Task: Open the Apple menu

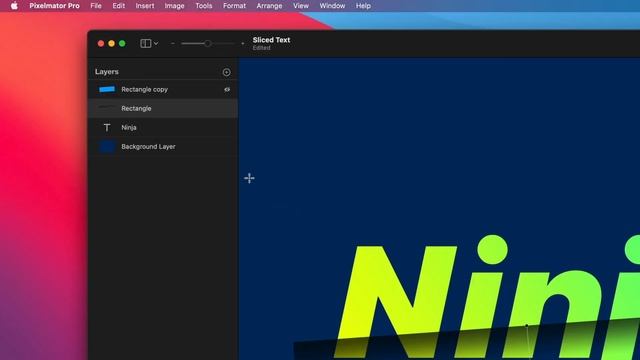Action: click(x=14, y=6)
